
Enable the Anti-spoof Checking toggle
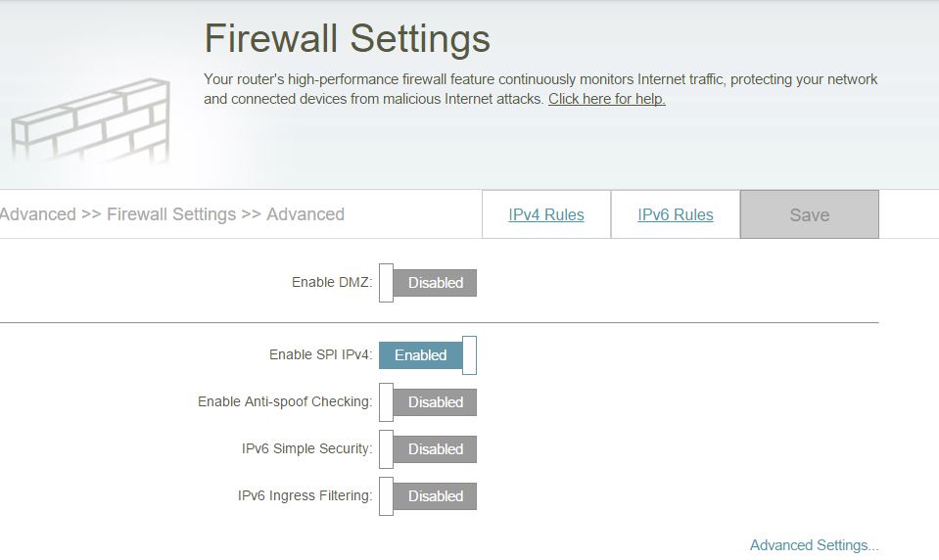[428, 402]
